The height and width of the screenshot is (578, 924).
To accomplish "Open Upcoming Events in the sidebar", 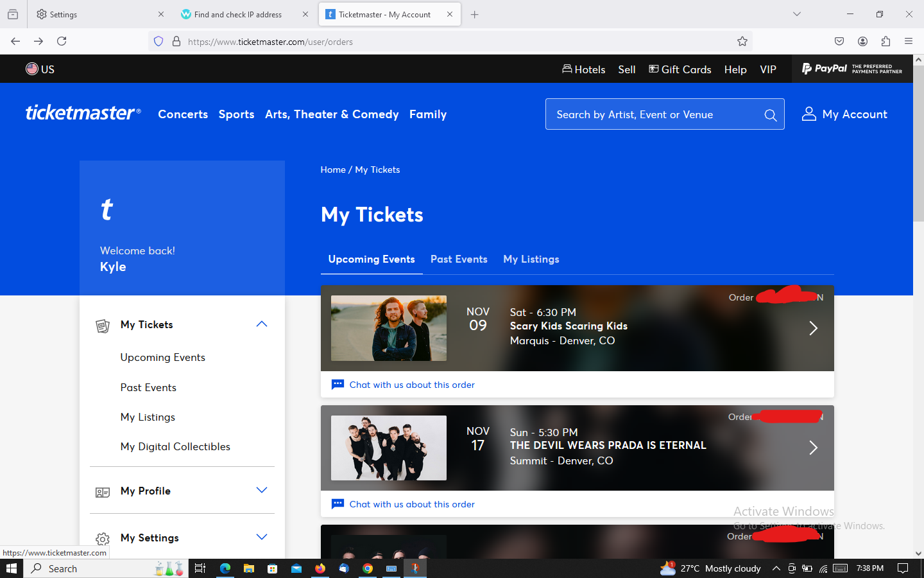I will point(163,357).
